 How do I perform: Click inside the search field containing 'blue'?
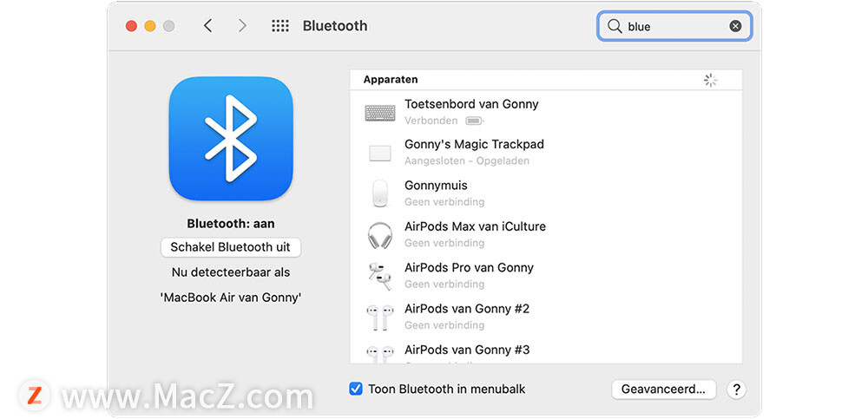click(677, 26)
